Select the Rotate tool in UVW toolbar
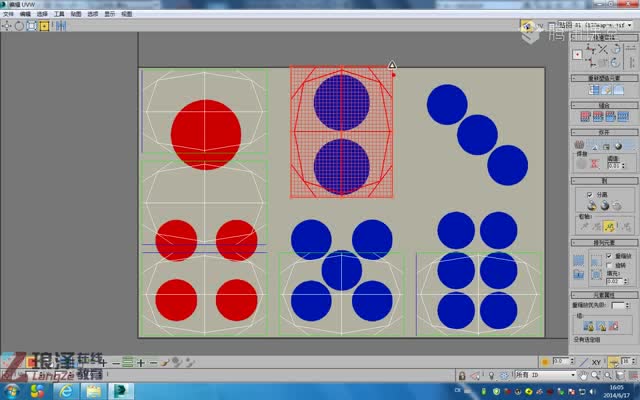 20,25
